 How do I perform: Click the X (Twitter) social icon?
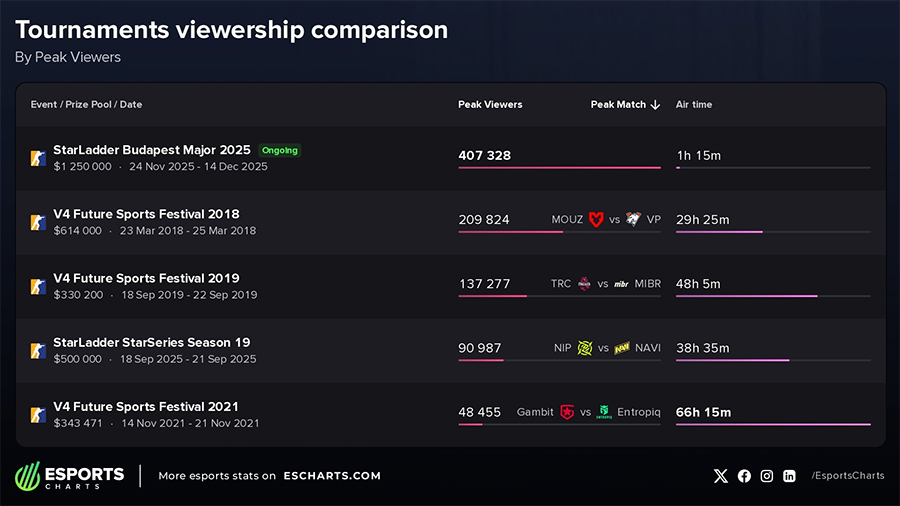721,476
